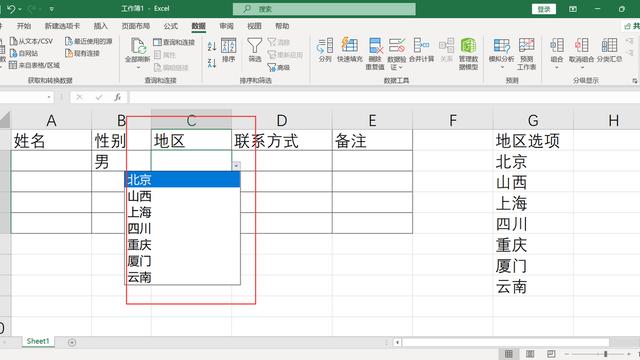Open the Sort (排序) dialog
The height and width of the screenshot is (360, 640).
click(228, 50)
